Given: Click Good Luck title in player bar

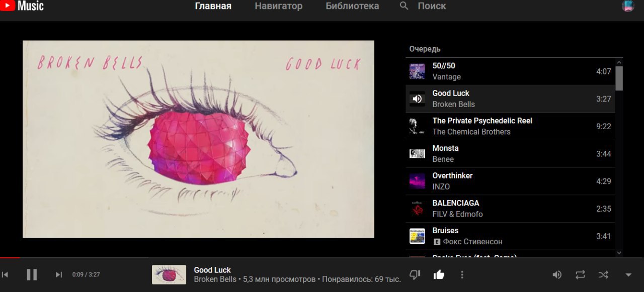Looking at the screenshot, I should tap(212, 270).
